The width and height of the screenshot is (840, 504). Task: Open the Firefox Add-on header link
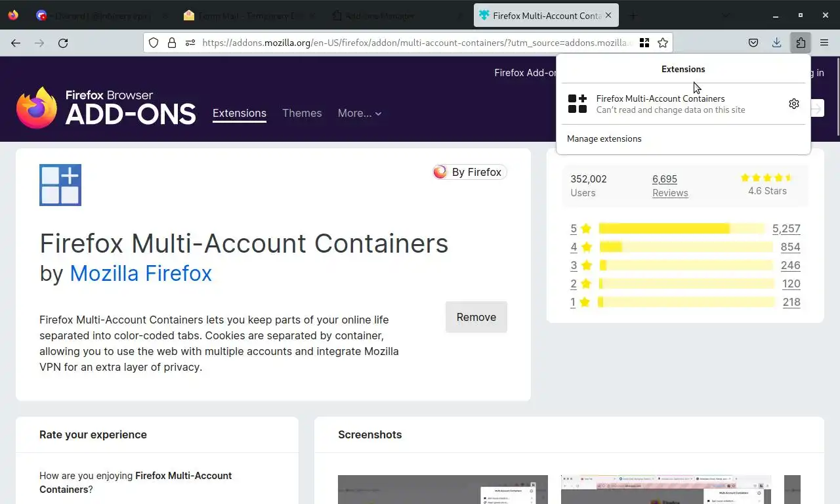(x=526, y=73)
